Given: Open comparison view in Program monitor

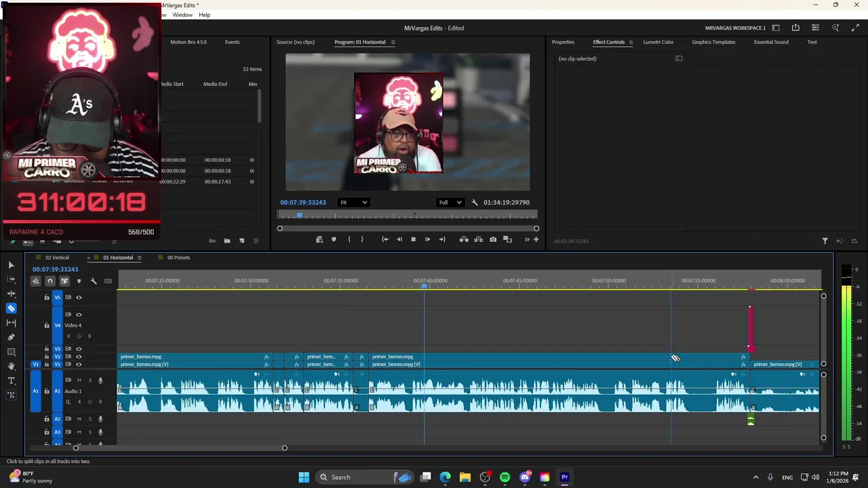Looking at the screenshot, I should pos(507,239).
